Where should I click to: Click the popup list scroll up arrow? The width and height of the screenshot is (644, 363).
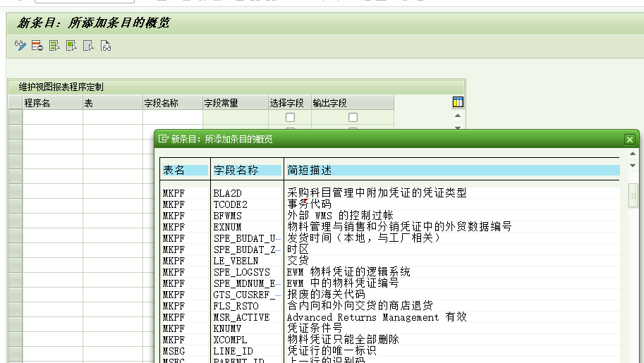pos(633,154)
